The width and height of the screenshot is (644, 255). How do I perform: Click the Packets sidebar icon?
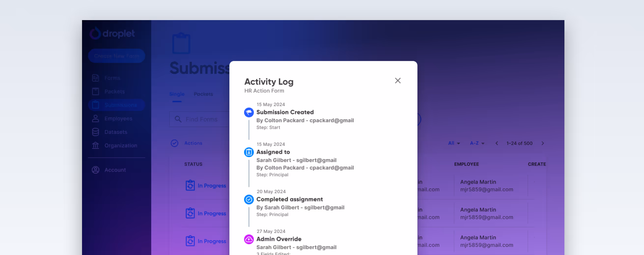point(96,91)
